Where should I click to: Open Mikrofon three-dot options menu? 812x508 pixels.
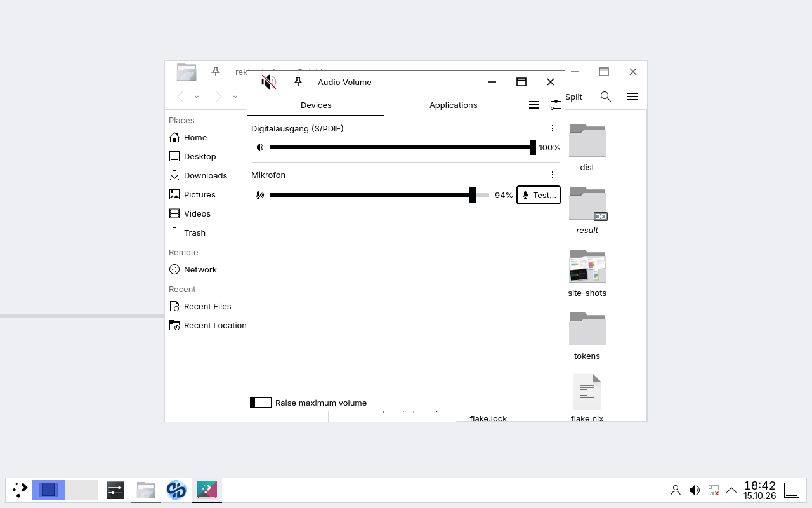(x=553, y=175)
